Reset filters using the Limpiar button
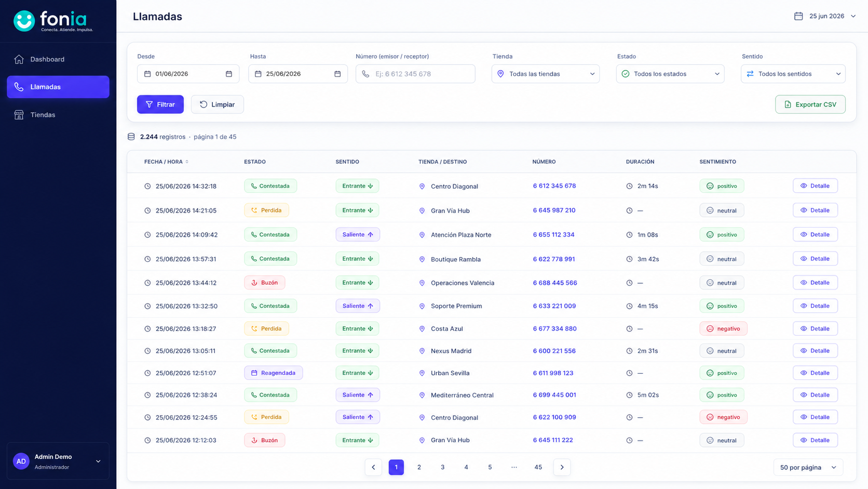 (x=218, y=104)
